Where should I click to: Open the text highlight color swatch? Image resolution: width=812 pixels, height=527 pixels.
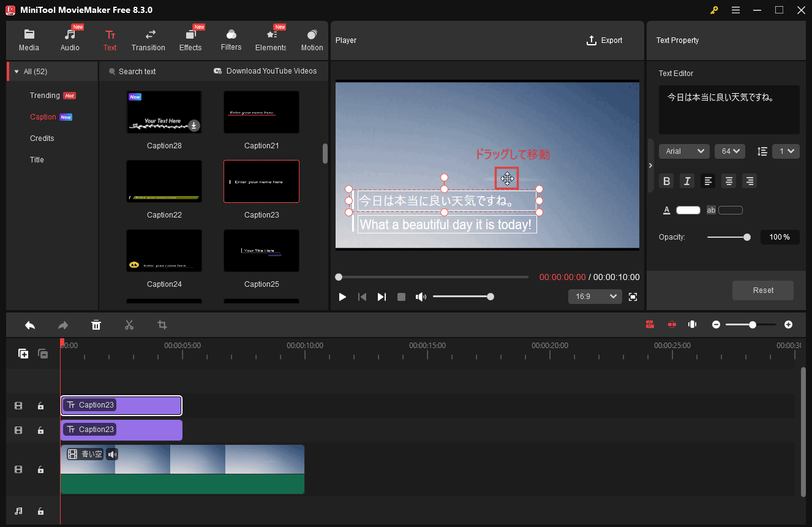(x=731, y=210)
